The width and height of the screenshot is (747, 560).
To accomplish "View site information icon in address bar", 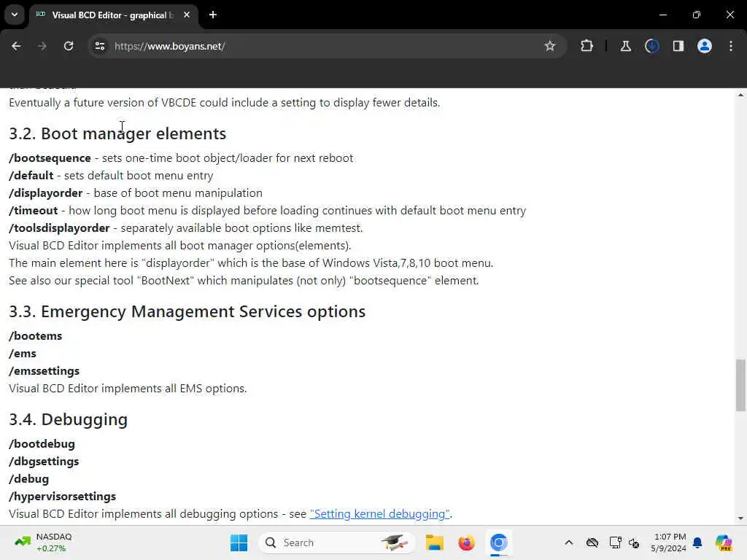I will [x=99, y=46].
